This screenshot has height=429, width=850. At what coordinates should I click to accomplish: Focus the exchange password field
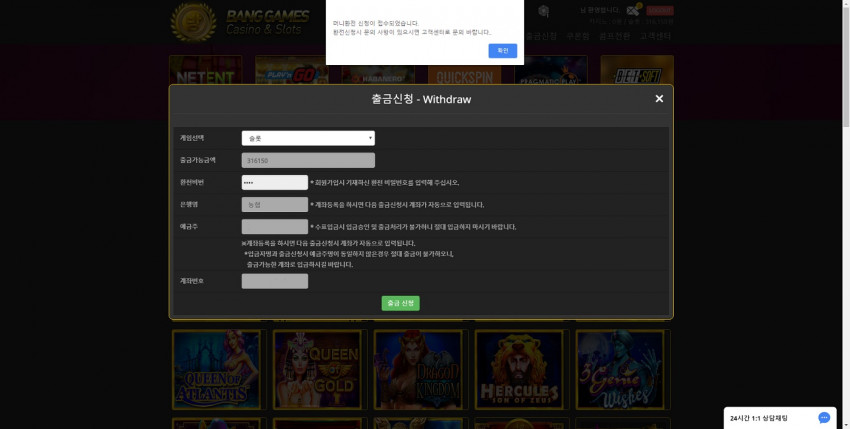[275, 182]
